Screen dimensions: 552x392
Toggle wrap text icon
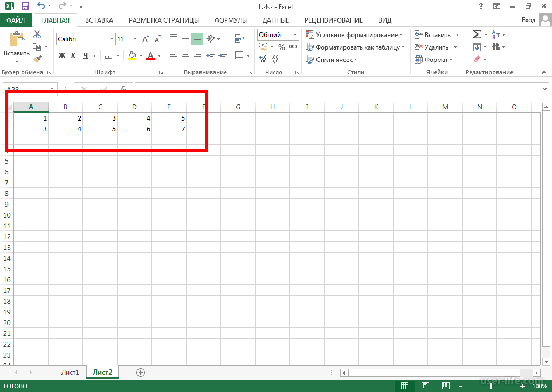(x=239, y=39)
